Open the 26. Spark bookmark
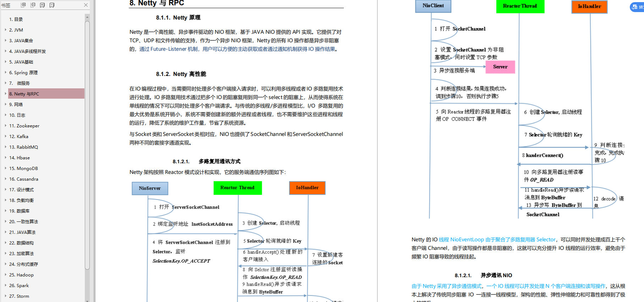Image resolution: width=644 pixels, height=302 pixels. (19, 285)
